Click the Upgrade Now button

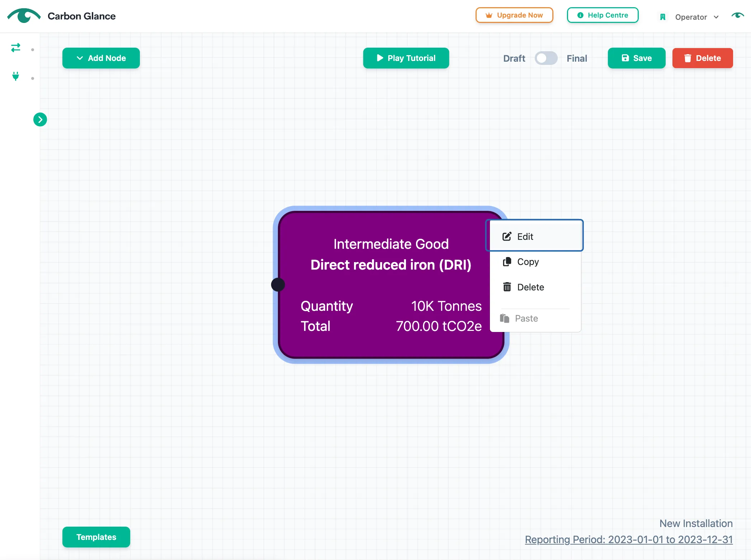514,15
